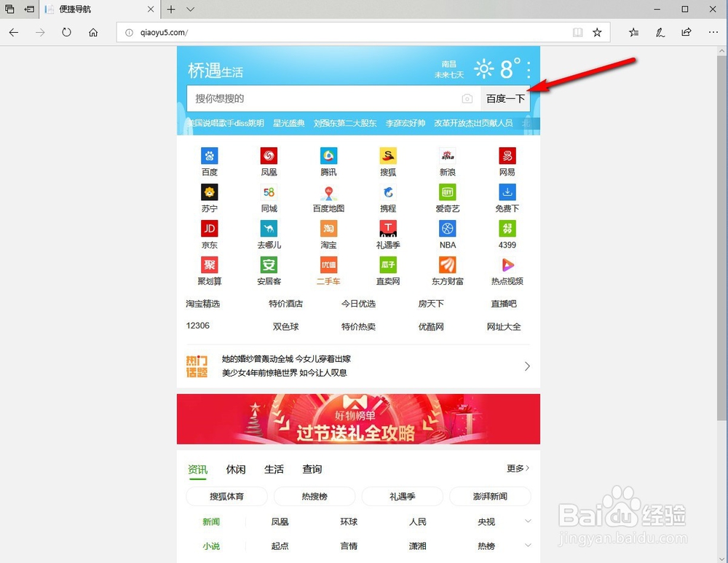Open the Add notes pen tool
The width and height of the screenshot is (728, 563).
click(x=660, y=32)
